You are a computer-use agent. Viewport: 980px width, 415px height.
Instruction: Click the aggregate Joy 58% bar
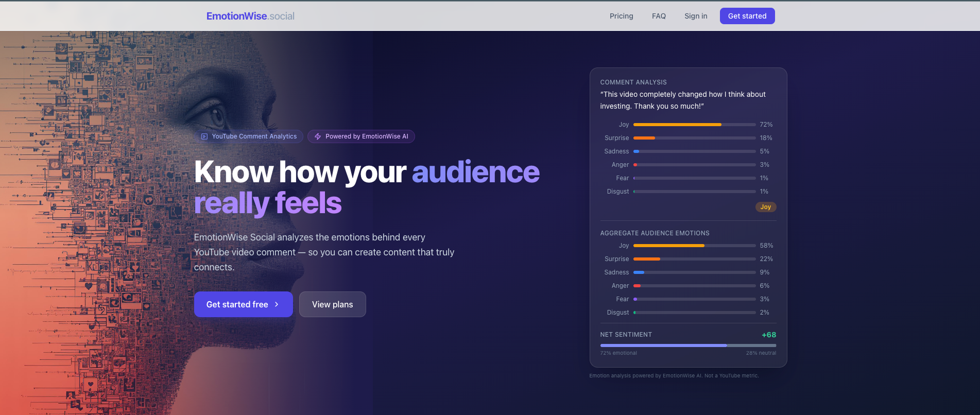(x=694, y=246)
